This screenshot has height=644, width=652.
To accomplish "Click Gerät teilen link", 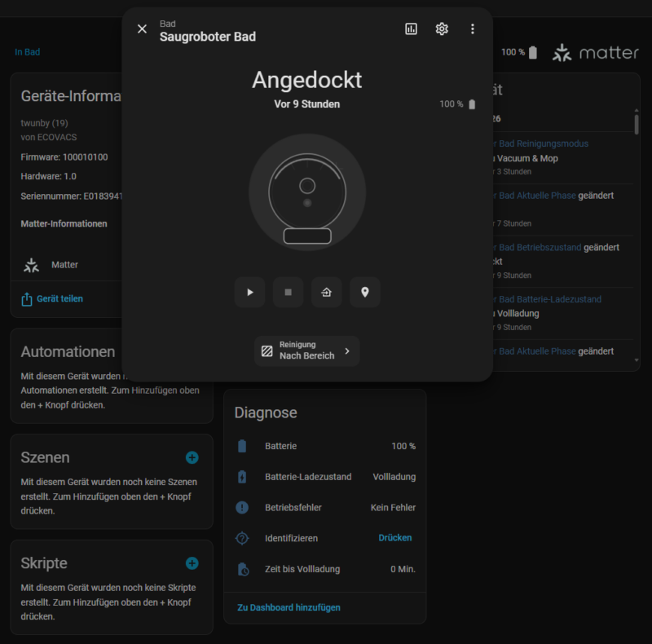I will 59,298.
